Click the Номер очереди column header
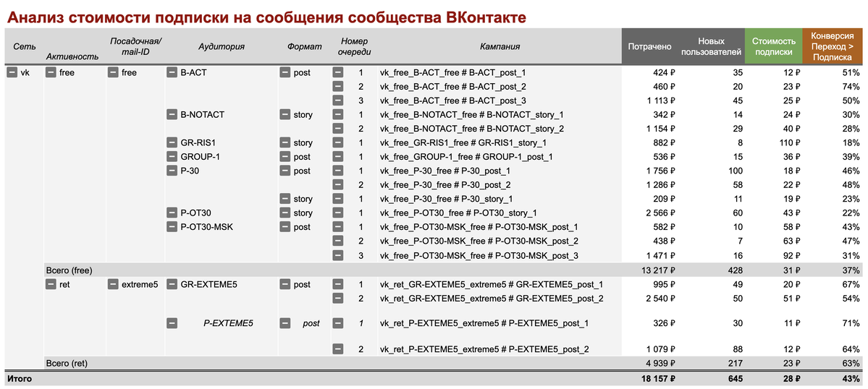Image resolution: width=868 pixels, height=389 pixels. 354,46
